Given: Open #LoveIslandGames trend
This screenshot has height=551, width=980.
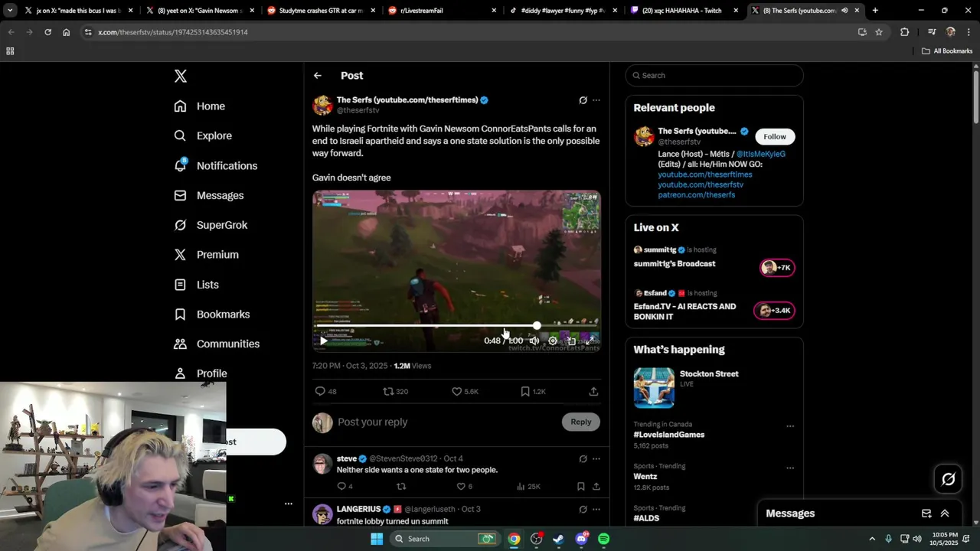Looking at the screenshot, I should [669, 435].
